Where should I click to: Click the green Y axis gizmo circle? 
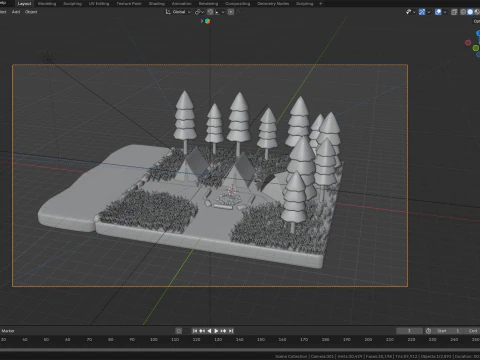476,48
